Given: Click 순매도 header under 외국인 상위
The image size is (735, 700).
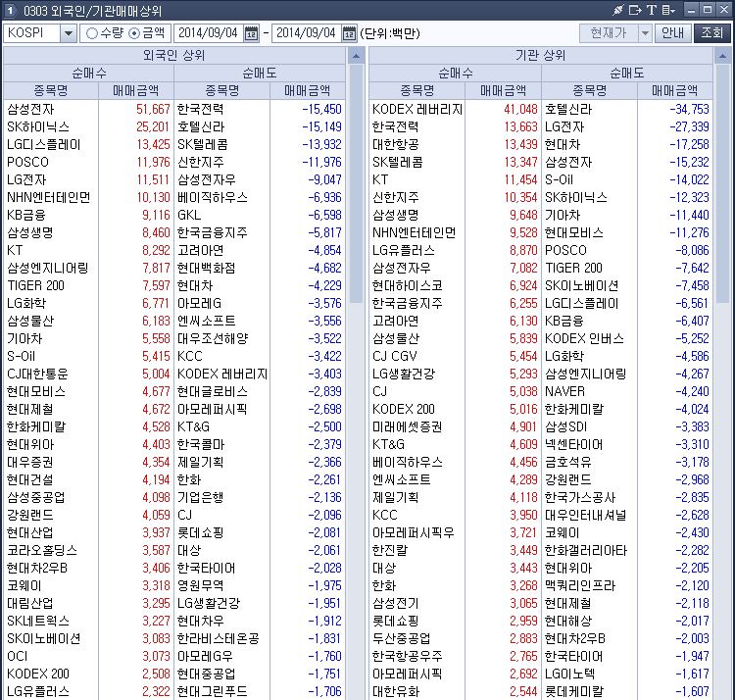Looking at the screenshot, I should tap(260, 74).
